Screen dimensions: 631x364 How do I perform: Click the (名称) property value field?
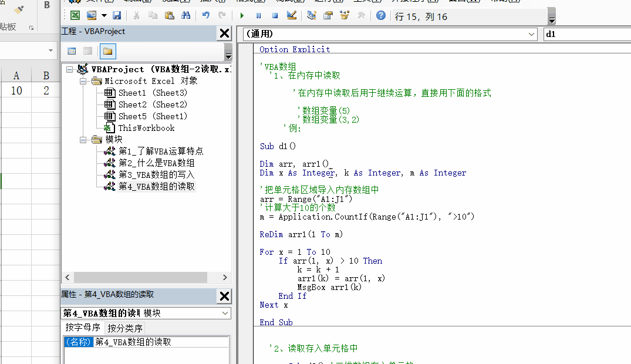(x=161, y=342)
